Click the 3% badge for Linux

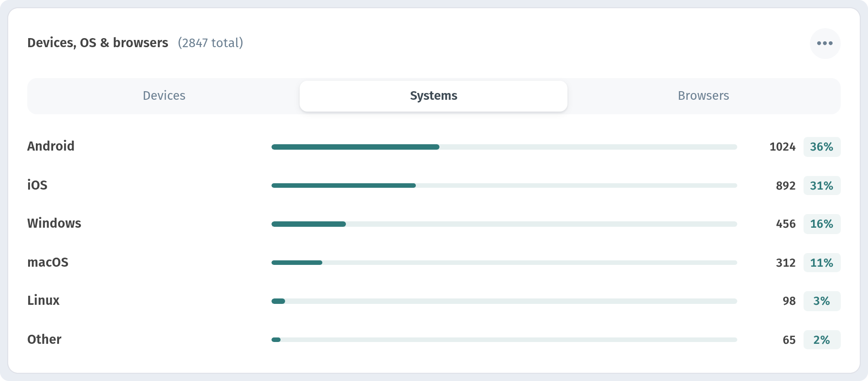point(822,301)
